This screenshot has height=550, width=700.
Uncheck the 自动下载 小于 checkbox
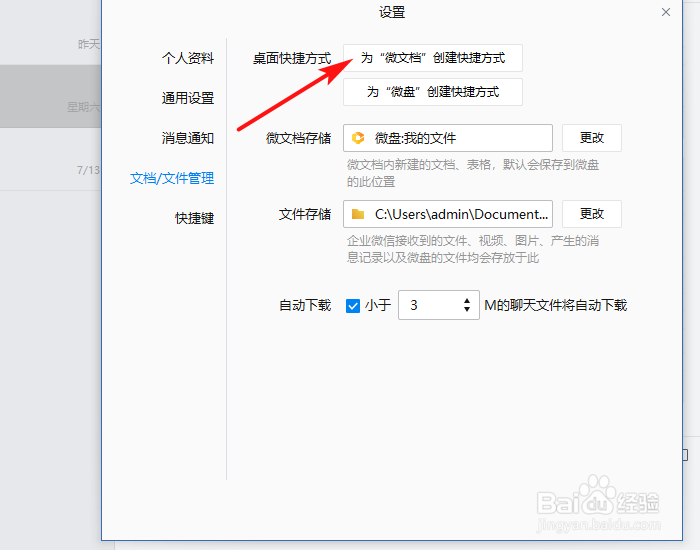(x=353, y=306)
